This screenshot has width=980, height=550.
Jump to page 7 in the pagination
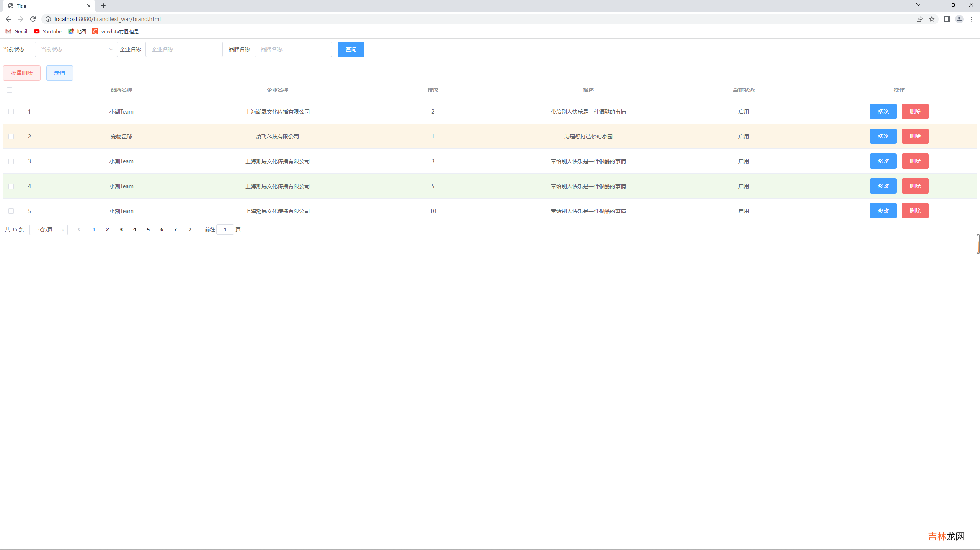[175, 229]
